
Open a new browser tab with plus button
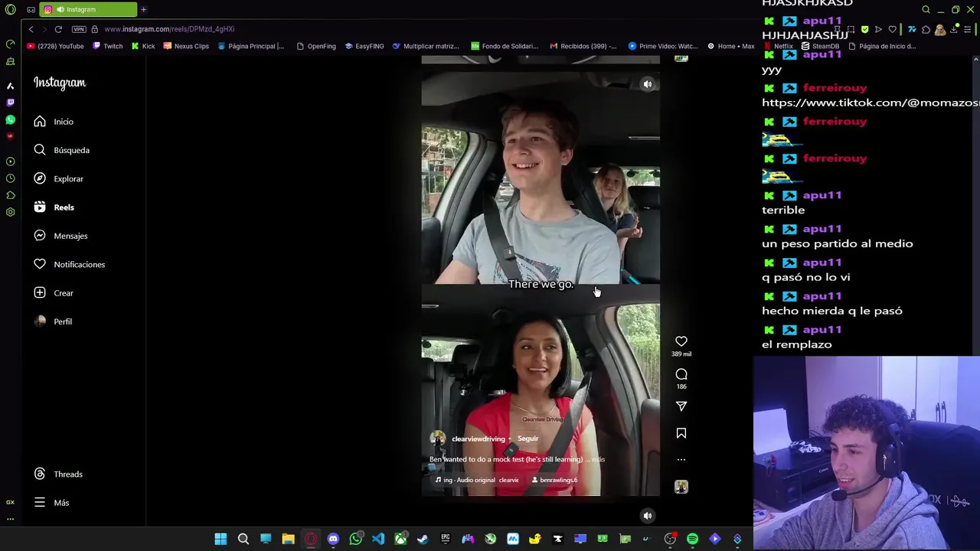point(143,9)
